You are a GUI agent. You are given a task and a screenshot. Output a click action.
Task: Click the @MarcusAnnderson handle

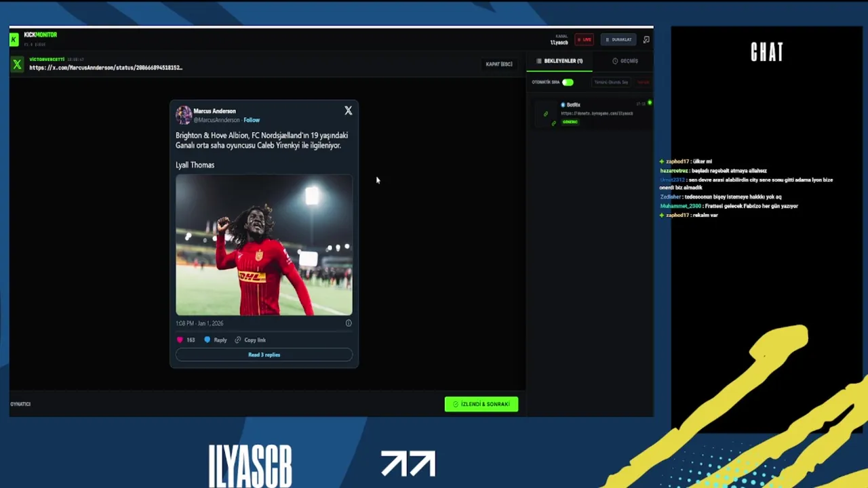[216, 120]
